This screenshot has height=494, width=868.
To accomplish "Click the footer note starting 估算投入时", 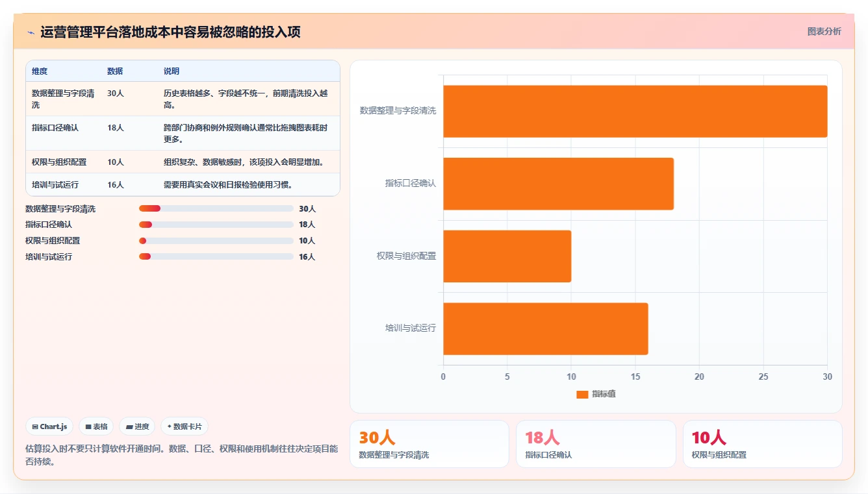I will pyautogui.click(x=181, y=455).
